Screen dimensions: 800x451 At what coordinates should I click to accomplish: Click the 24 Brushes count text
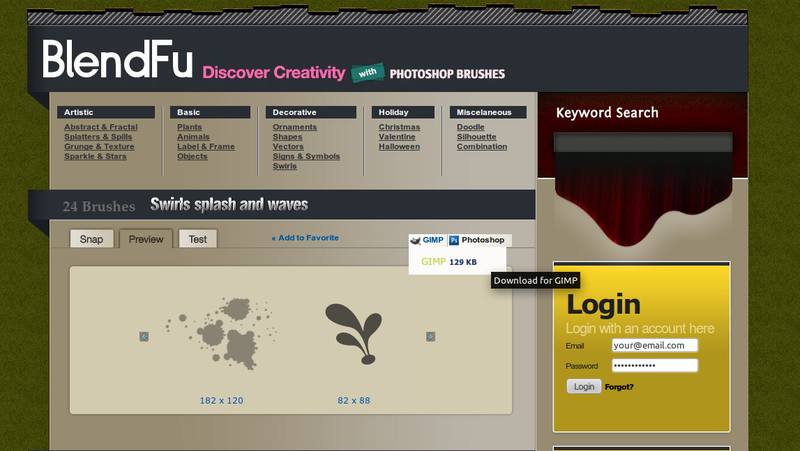pos(99,206)
